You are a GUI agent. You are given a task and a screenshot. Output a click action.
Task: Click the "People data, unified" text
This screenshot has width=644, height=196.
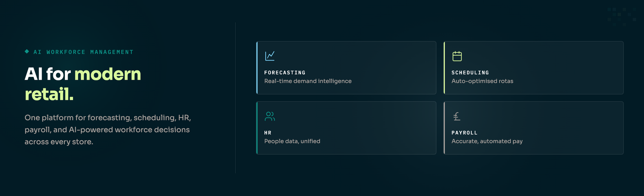click(x=292, y=141)
